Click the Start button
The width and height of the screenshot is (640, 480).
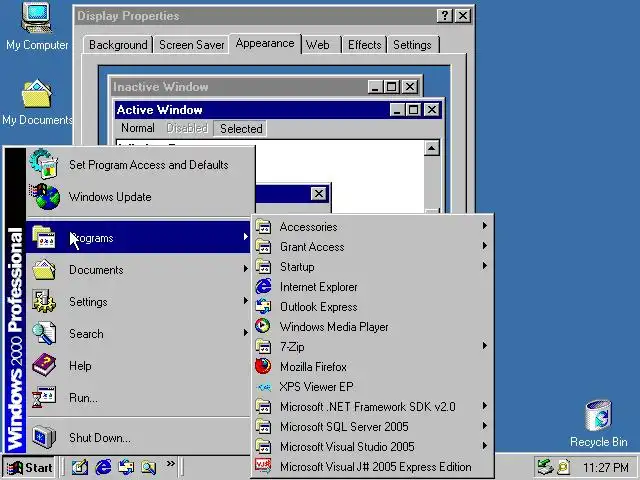30,467
